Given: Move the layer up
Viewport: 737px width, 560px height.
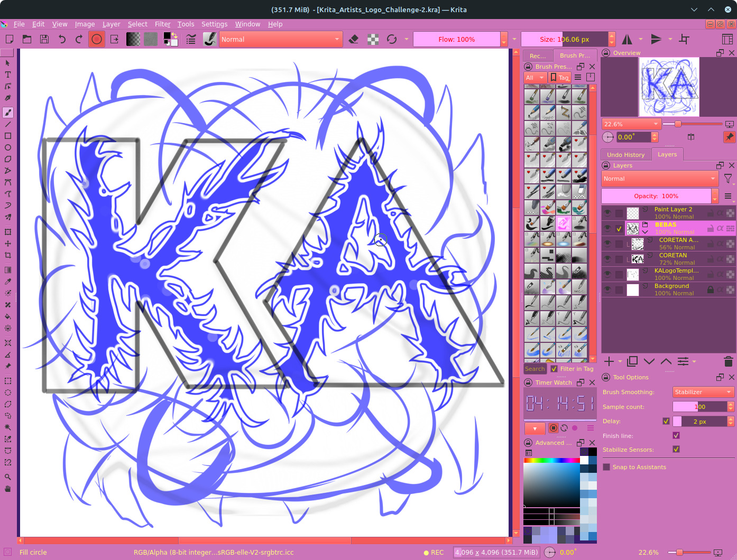Looking at the screenshot, I should 666,361.
